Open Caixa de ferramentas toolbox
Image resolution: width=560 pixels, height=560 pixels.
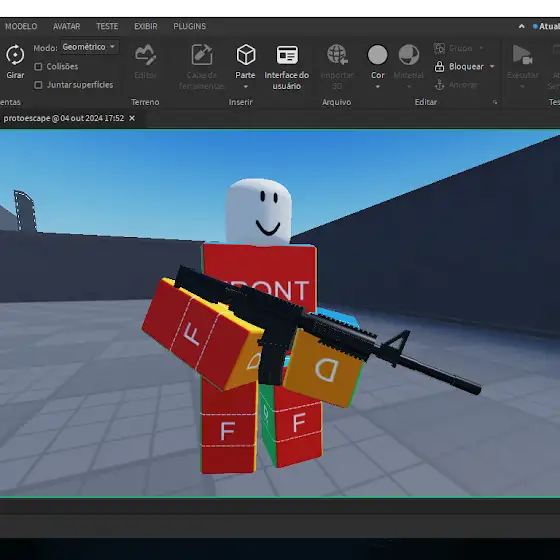pos(201,66)
